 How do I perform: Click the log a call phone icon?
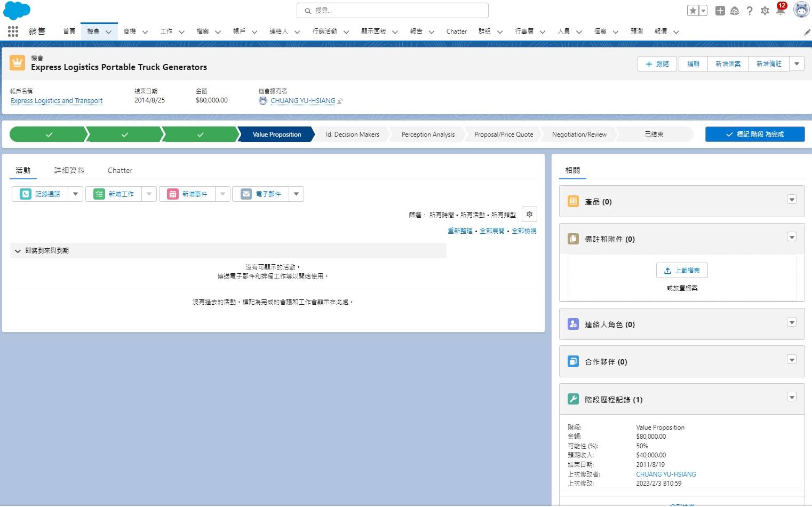[26, 194]
